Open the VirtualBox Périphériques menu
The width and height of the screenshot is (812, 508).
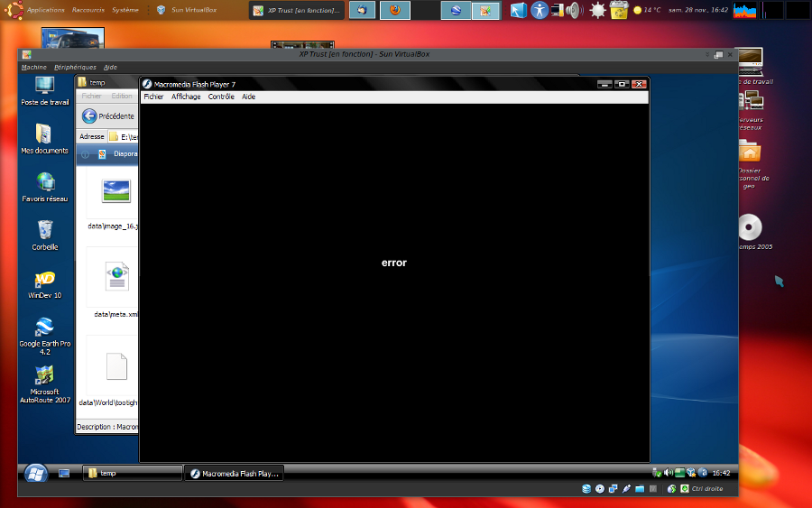pos(75,67)
